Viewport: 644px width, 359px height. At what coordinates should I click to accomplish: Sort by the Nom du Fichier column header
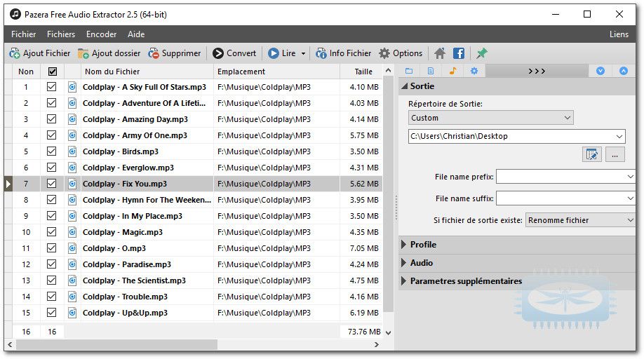(147, 72)
